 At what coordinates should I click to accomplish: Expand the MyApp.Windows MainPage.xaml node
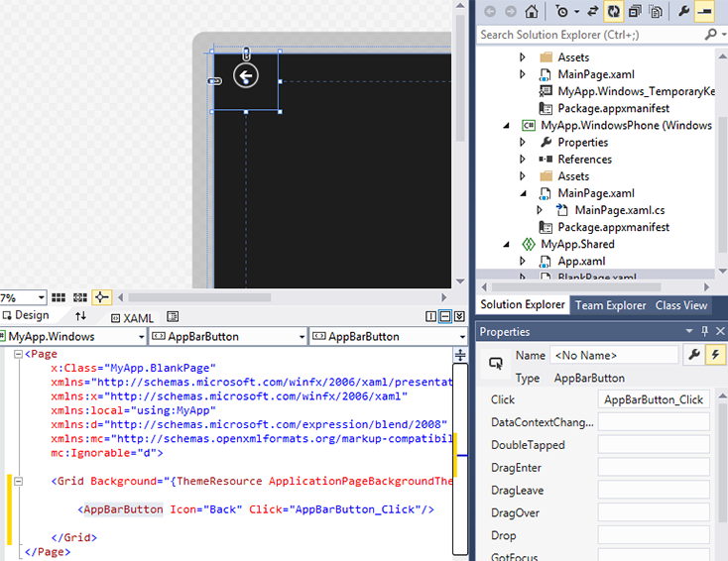523,74
